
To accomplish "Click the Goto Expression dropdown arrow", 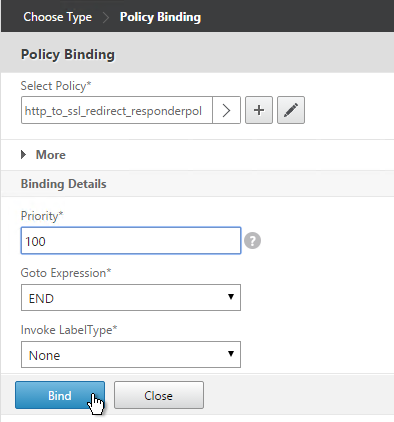I will pos(231,297).
